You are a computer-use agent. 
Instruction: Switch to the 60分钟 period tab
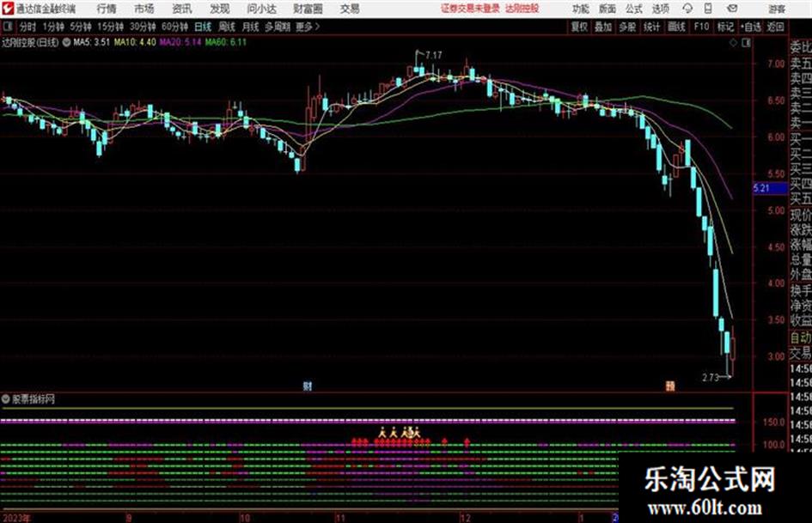(x=174, y=27)
